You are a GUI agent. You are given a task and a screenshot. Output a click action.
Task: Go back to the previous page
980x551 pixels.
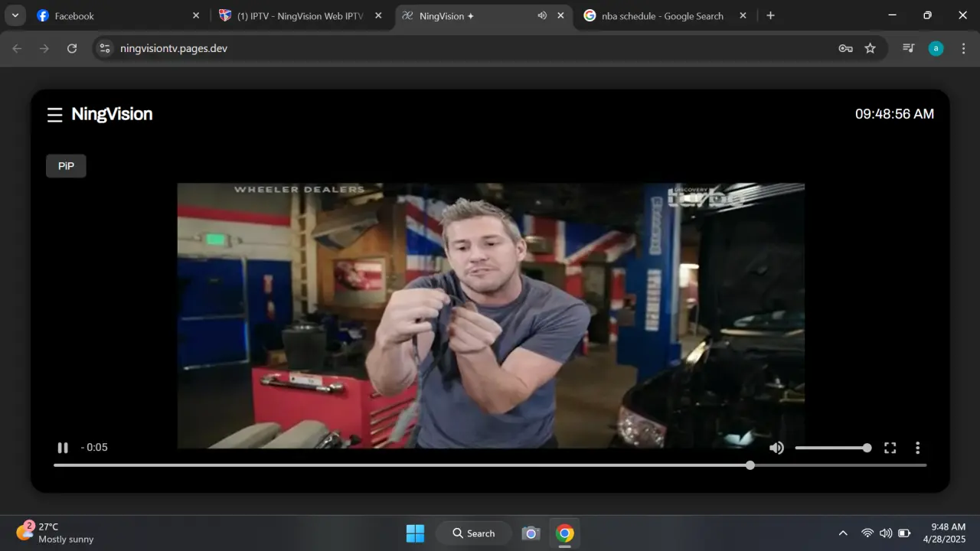click(17, 48)
